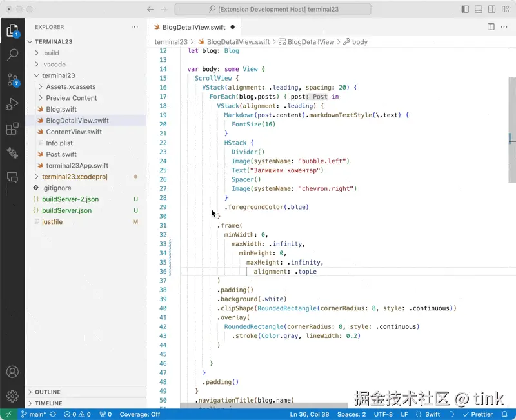Open the Source Control view
516x420 pixels.
click(x=12, y=79)
